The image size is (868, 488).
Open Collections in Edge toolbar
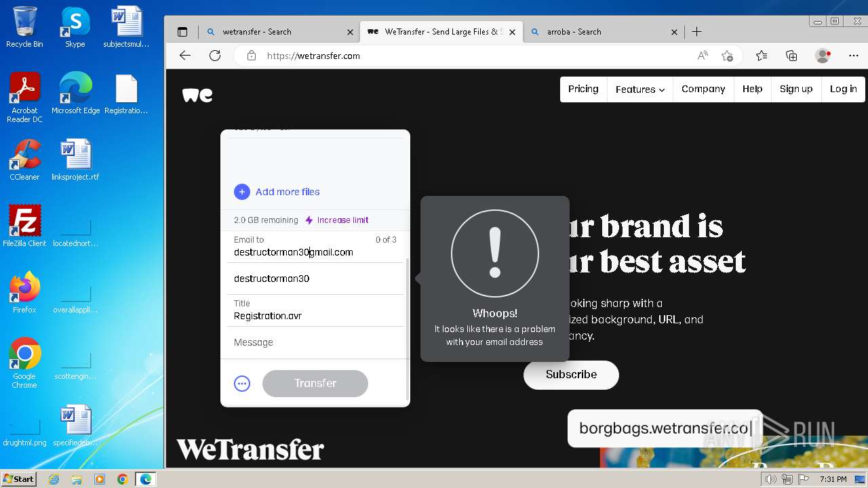[791, 56]
